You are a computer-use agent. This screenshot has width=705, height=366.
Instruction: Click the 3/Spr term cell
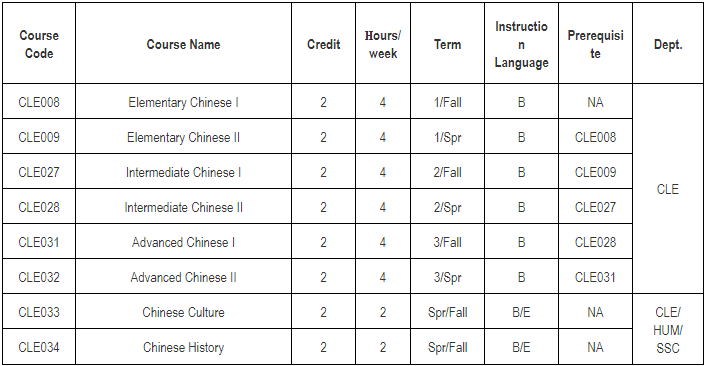447,277
